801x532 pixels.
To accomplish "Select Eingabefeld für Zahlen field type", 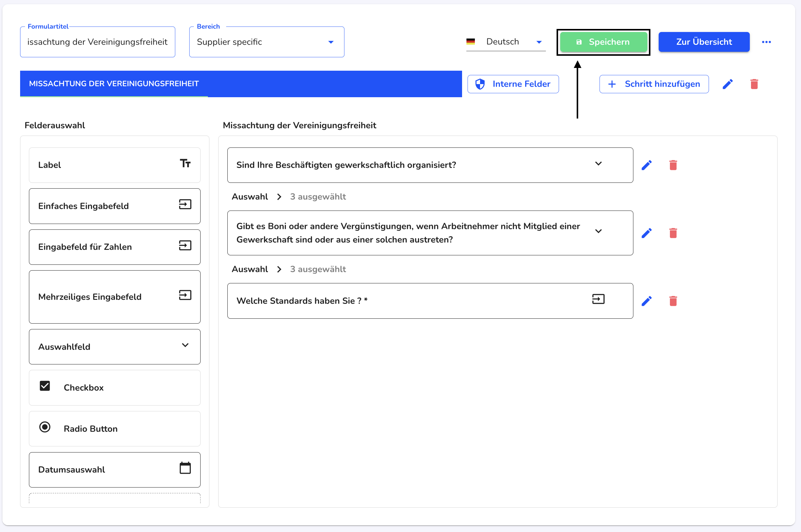I will [x=115, y=247].
